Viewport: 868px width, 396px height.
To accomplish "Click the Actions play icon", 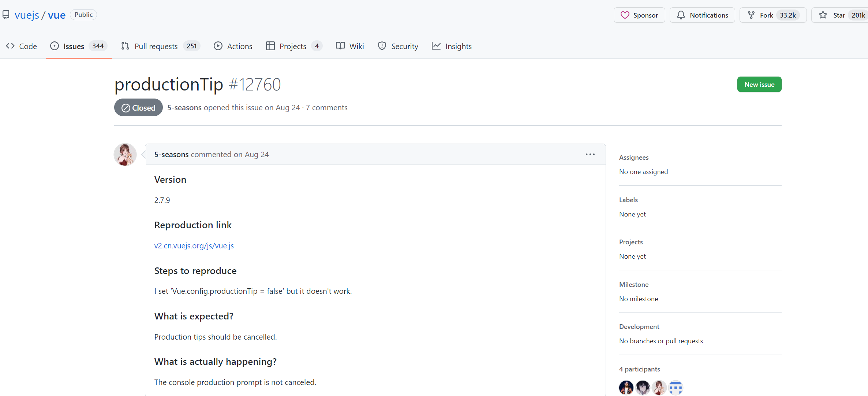I will [218, 46].
